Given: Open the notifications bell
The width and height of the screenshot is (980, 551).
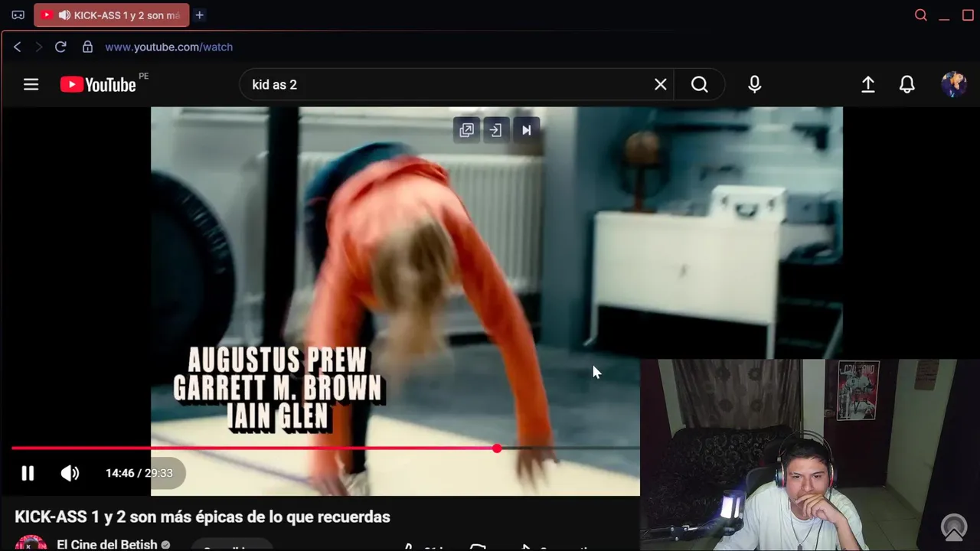Looking at the screenshot, I should click(907, 84).
